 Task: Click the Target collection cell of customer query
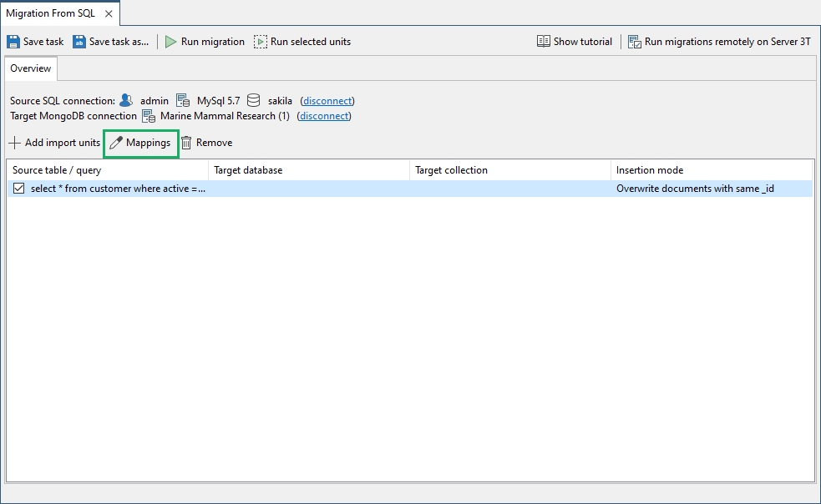510,189
